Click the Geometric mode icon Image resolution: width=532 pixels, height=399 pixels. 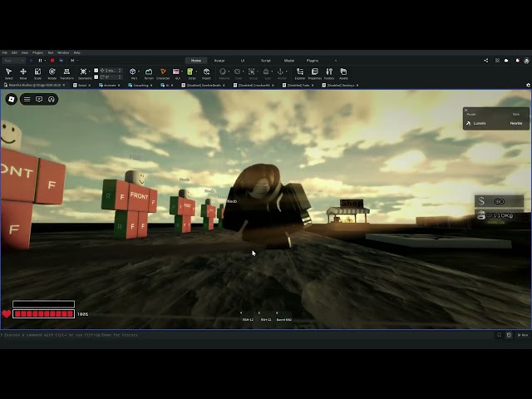click(x=83, y=71)
